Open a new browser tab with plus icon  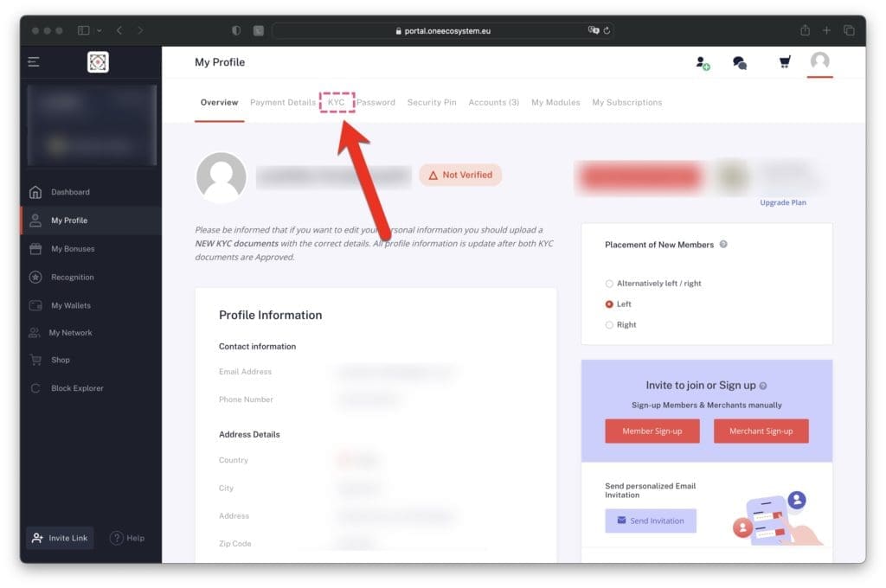pyautogui.click(x=826, y=30)
